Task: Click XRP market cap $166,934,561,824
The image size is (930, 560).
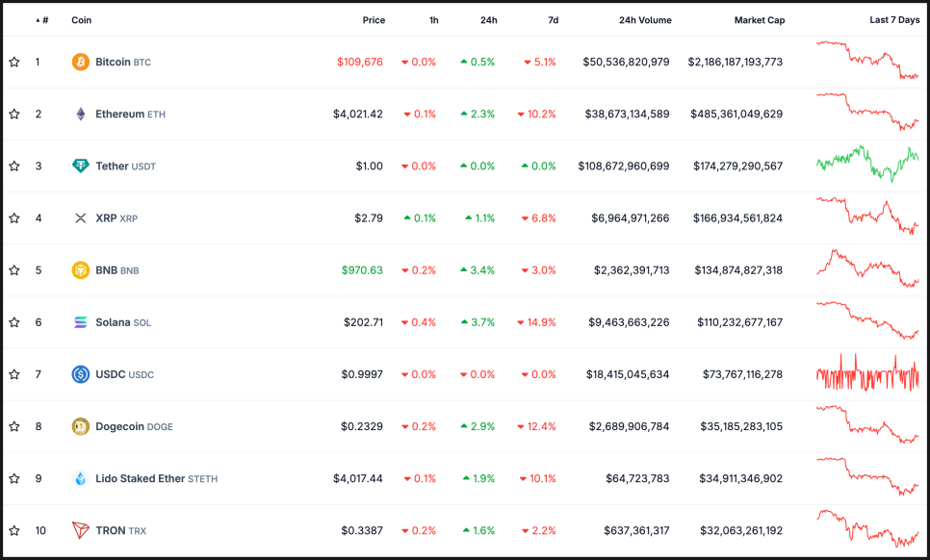Action: (737, 218)
